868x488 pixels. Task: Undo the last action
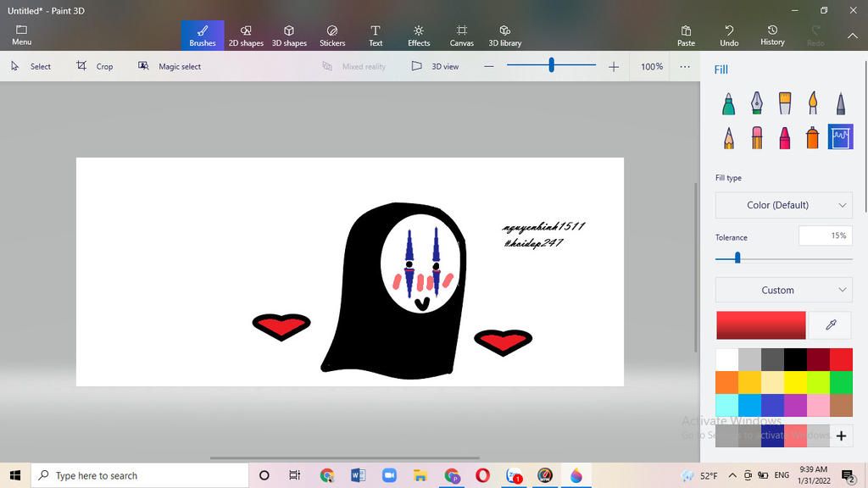click(729, 36)
